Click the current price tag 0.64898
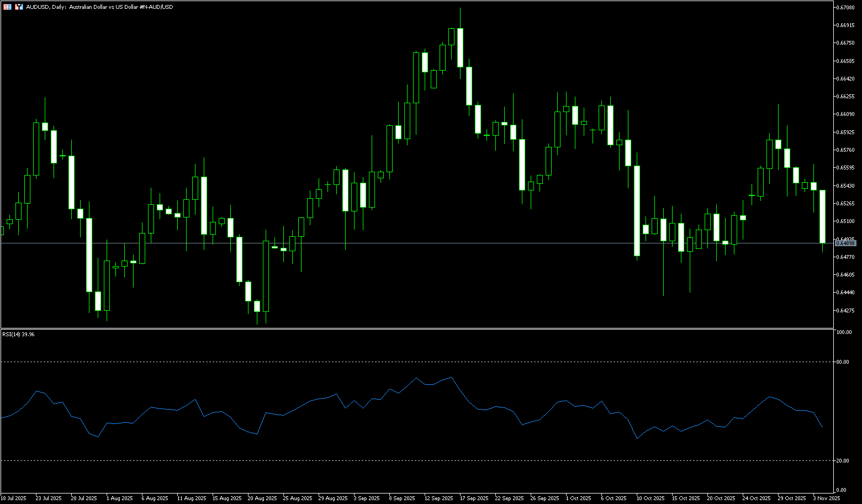This screenshot has width=862, height=504. 845,243
